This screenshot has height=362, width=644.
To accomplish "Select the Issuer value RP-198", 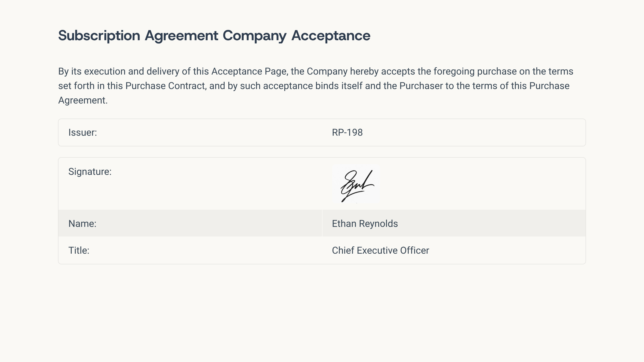I will [347, 132].
